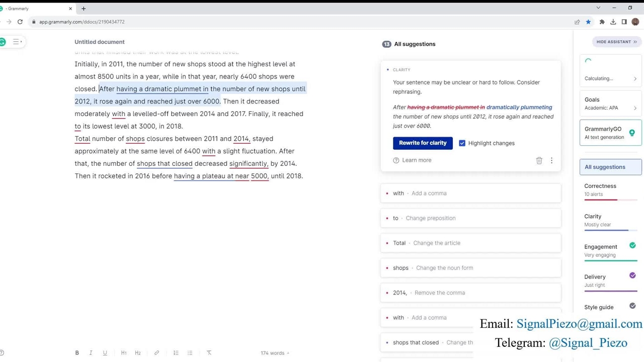Open the Learn more link
The width and height of the screenshot is (644, 362).
pos(417,160)
